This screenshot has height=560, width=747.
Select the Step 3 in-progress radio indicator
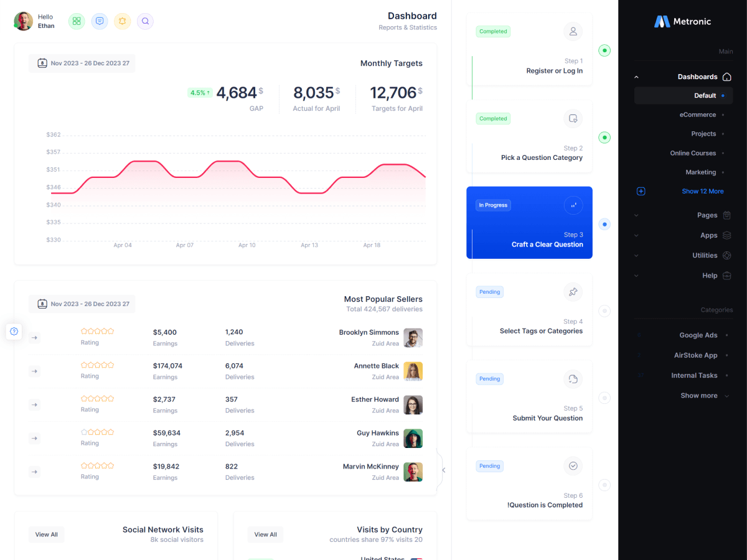click(x=604, y=224)
